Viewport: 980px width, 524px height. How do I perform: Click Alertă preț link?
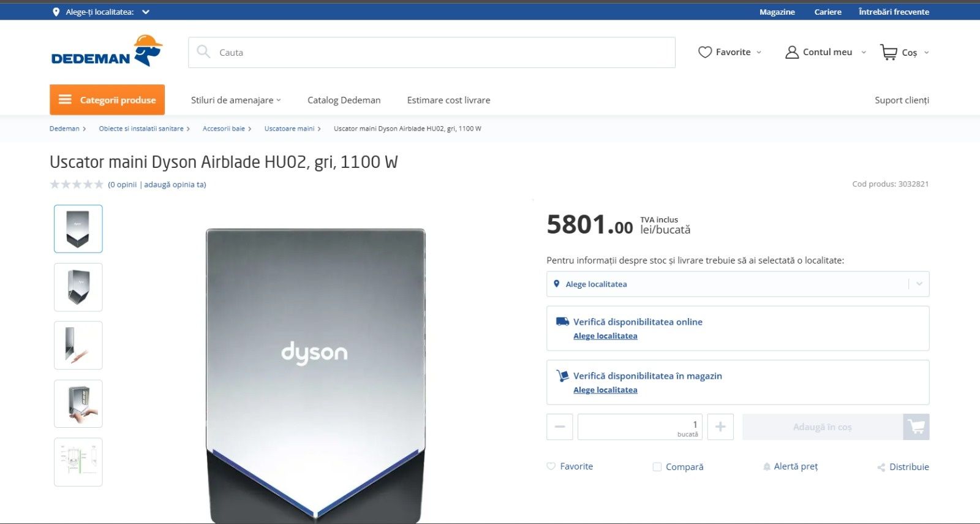tap(796, 466)
